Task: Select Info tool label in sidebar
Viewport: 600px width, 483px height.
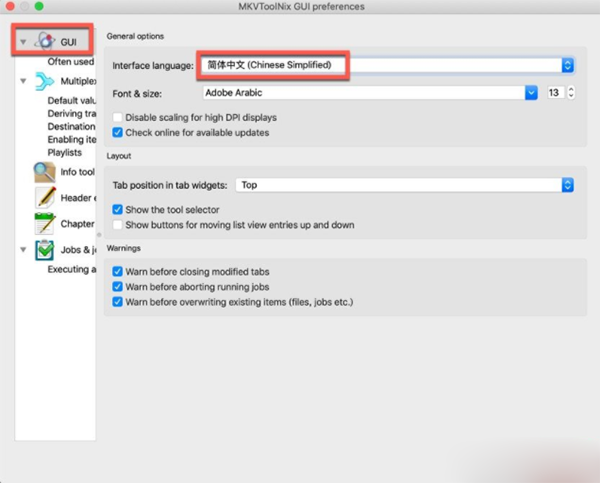Action: click(x=78, y=172)
